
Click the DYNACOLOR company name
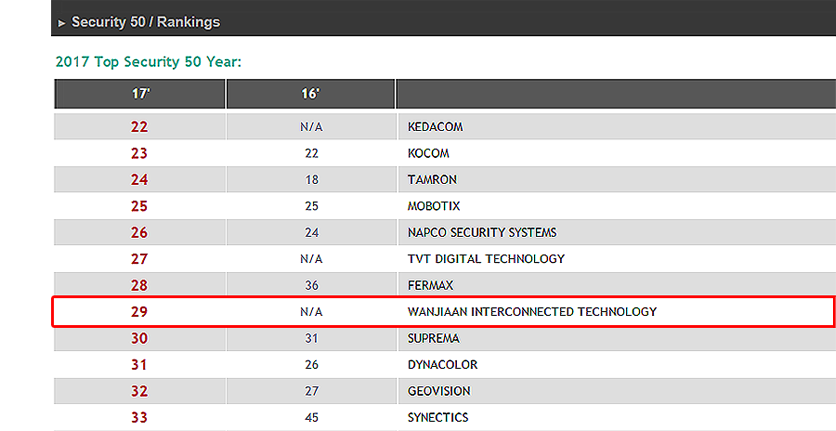443,364
